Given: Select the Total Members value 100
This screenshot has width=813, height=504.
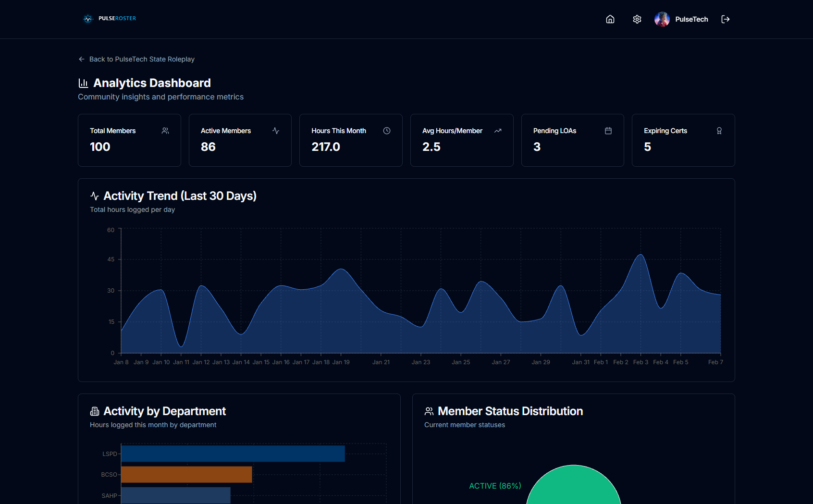Looking at the screenshot, I should 100,147.
